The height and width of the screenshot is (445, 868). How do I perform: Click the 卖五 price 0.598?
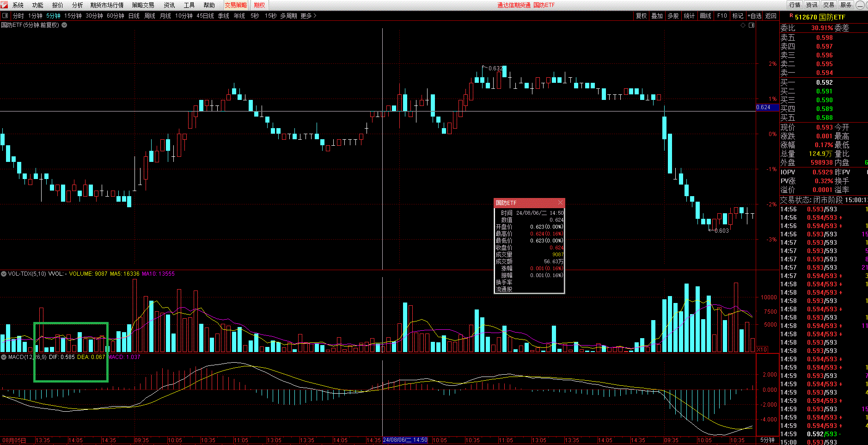pos(825,37)
